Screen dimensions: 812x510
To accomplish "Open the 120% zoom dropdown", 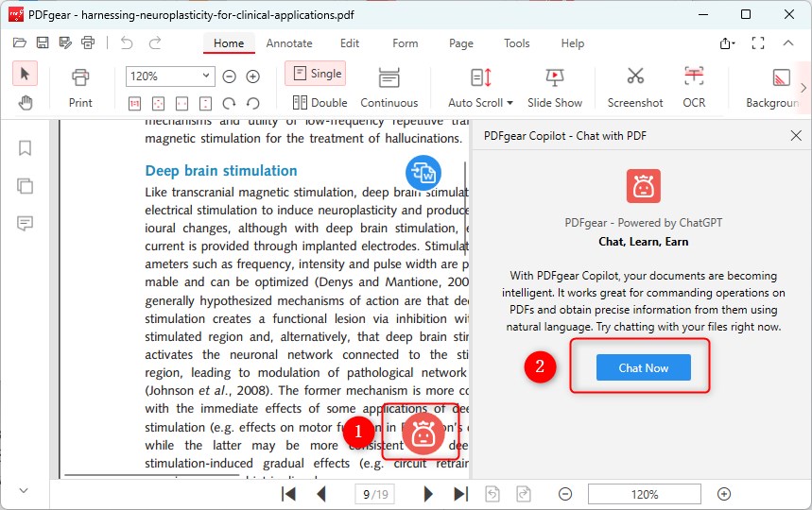I will pyautogui.click(x=208, y=76).
